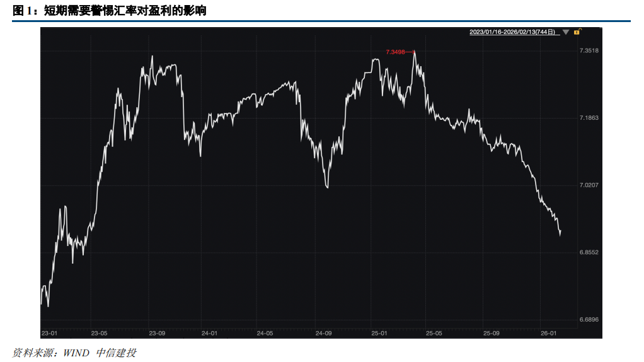Click the 24-05 x-axis date label
Image resolution: width=644 pixels, height=362 pixels.
point(265,332)
